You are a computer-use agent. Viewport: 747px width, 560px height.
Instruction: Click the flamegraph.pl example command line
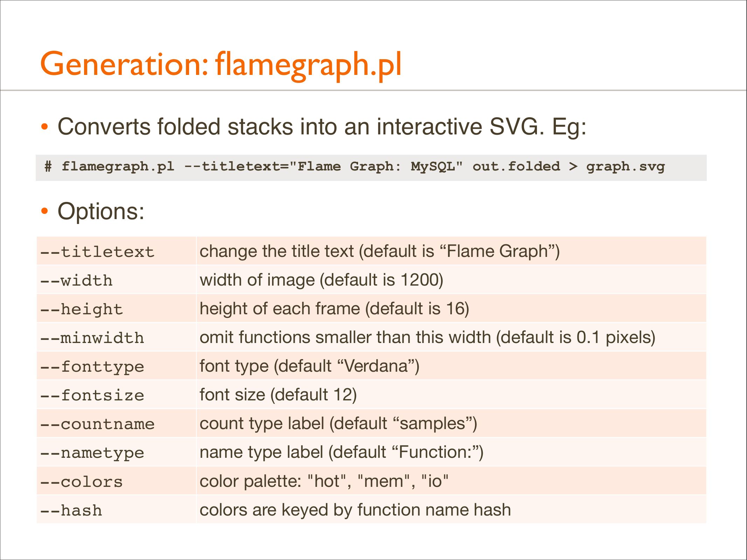pyautogui.click(x=354, y=167)
